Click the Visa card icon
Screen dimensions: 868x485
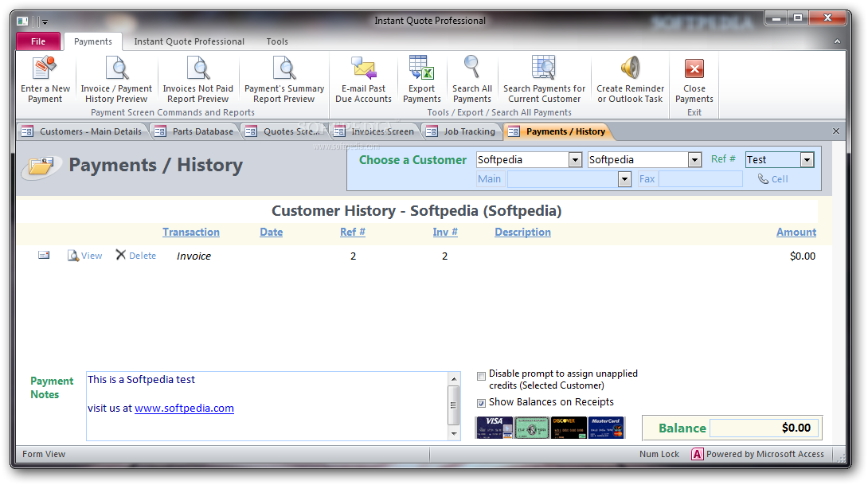pyautogui.click(x=494, y=428)
